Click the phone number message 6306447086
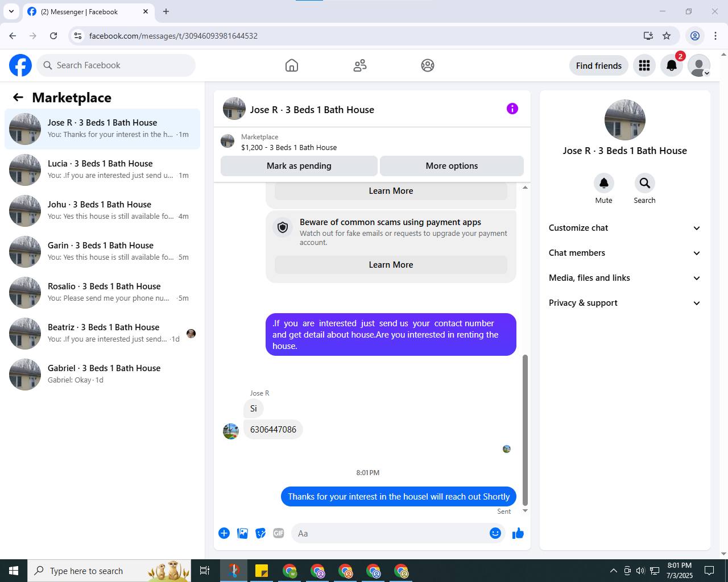 pyautogui.click(x=273, y=430)
